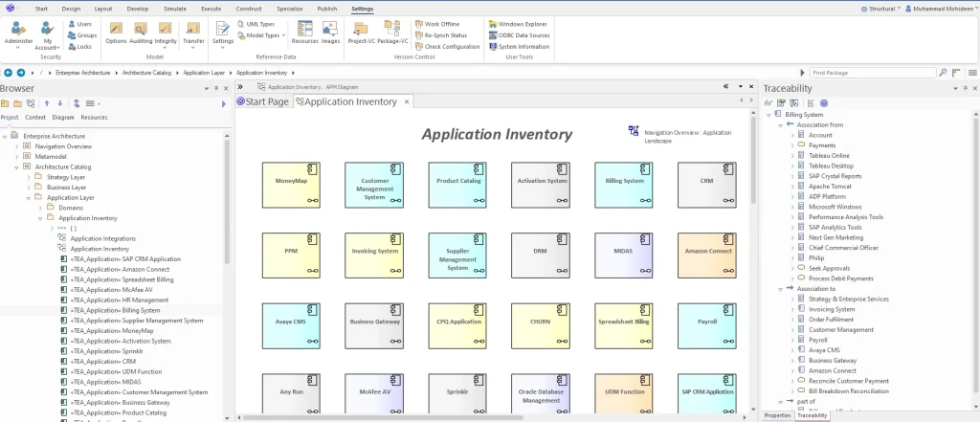The width and height of the screenshot is (980, 422).
Task: Open the Resources ribbon icon
Action: click(305, 33)
